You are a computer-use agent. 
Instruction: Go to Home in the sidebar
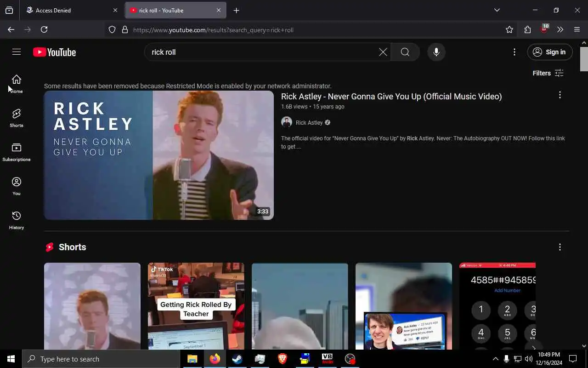click(17, 84)
